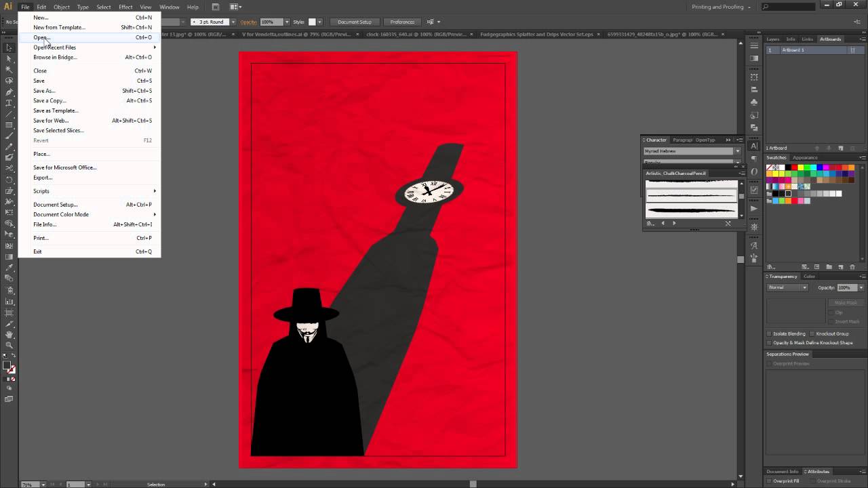The image size is (868, 488).
Task: Open the Character panel dock icon
Action: 754,146
